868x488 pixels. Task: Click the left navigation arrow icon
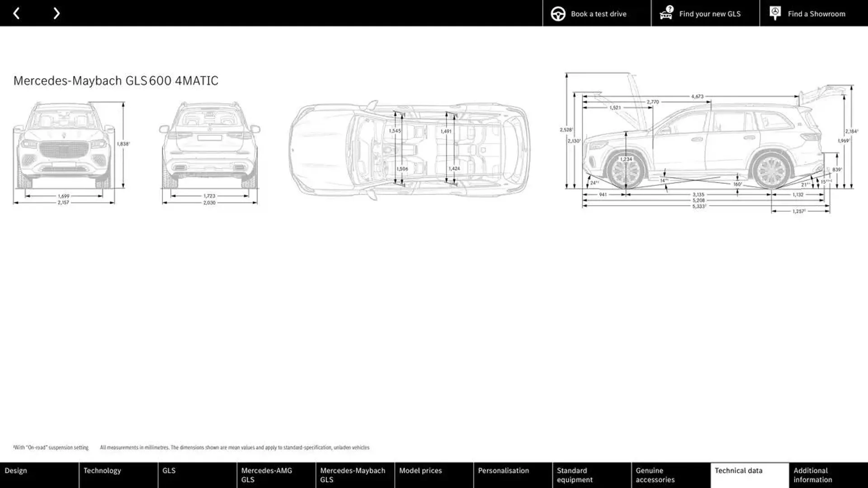pyautogui.click(x=16, y=13)
